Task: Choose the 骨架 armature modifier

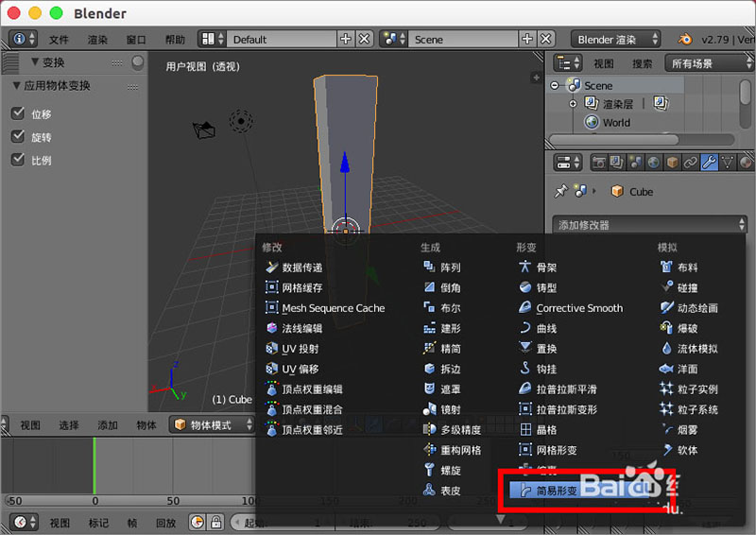Action: coord(538,267)
